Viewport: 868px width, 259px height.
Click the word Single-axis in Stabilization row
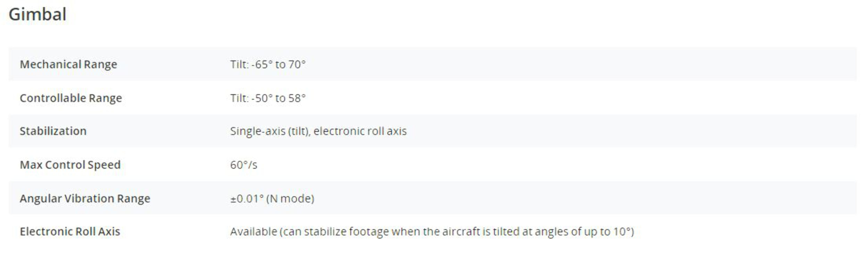(258, 131)
